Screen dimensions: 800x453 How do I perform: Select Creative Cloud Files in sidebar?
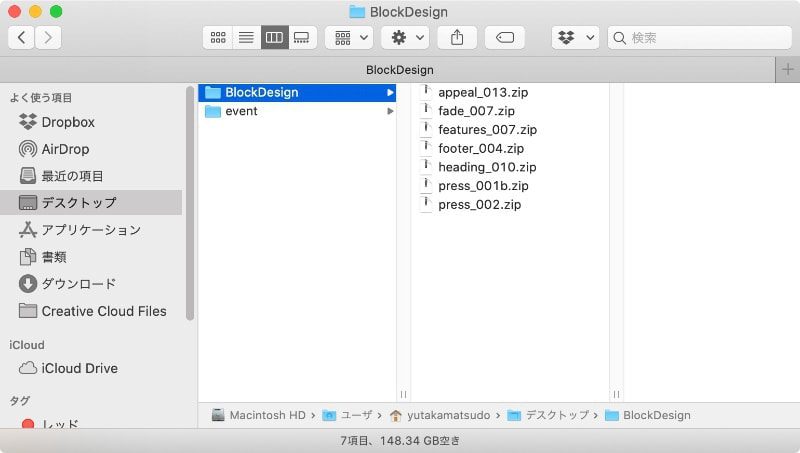(x=103, y=311)
